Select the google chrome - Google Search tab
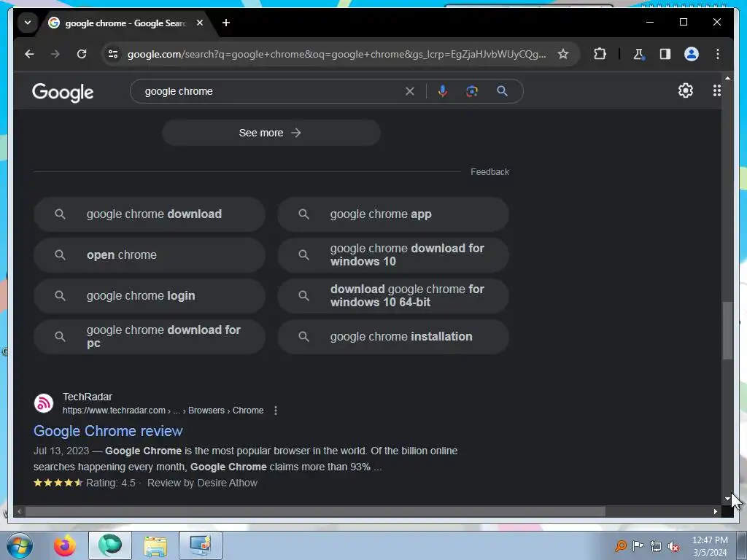 (x=125, y=23)
